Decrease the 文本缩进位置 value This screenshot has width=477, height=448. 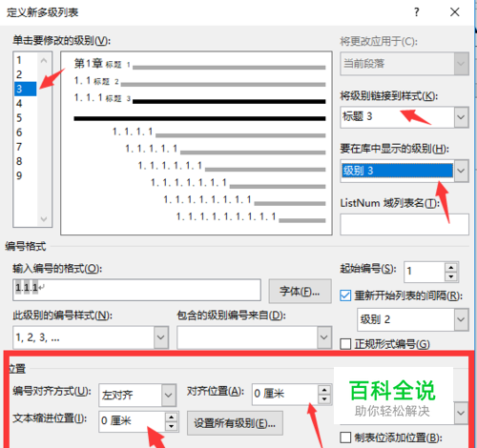172,426
